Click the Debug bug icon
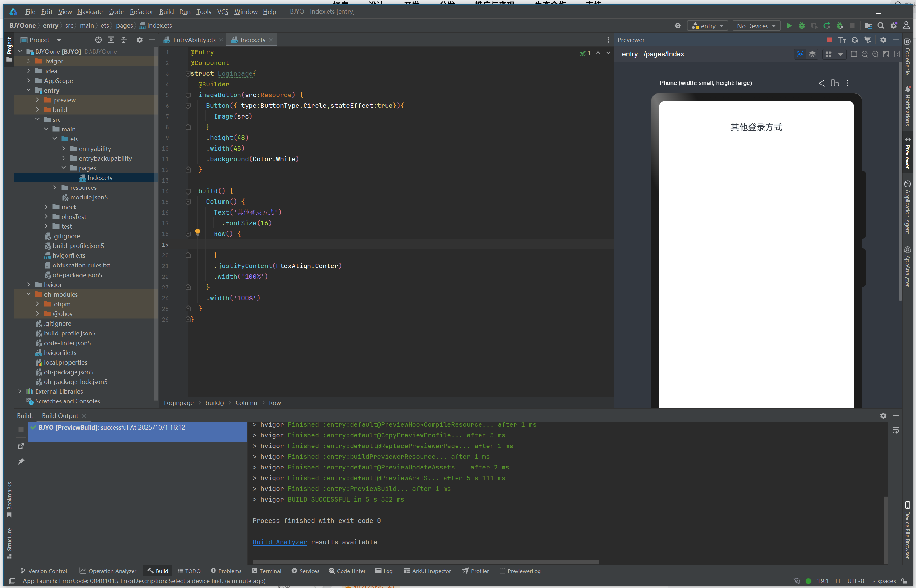This screenshot has width=916, height=588. pyautogui.click(x=801, y=26)
